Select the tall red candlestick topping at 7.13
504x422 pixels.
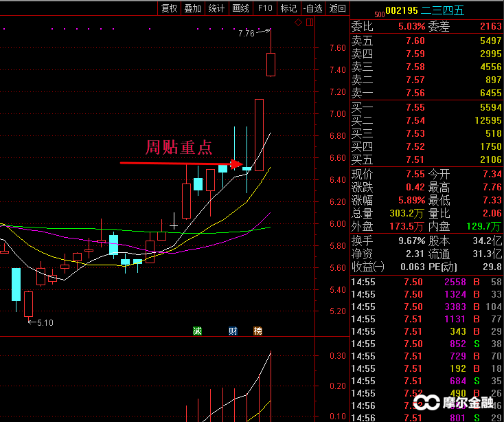[x=259, y=135]
